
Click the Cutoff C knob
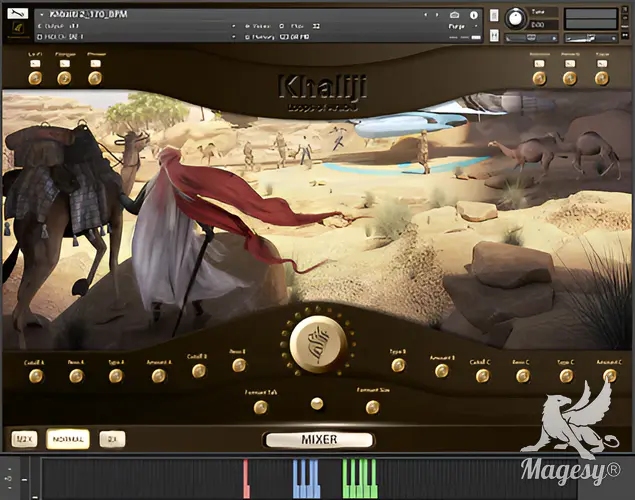tap(482, 376)
